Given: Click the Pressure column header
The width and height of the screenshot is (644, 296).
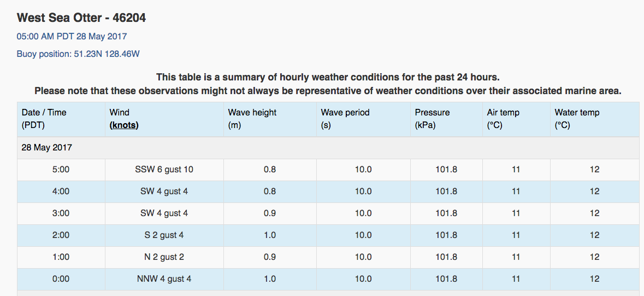Looking at the screenshot, I should point(446,119).
